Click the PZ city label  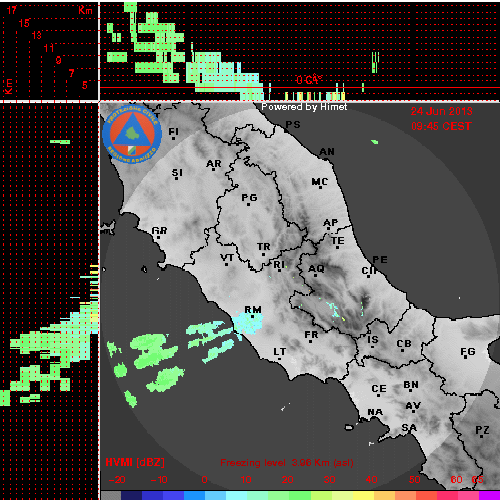pos(482,430)
